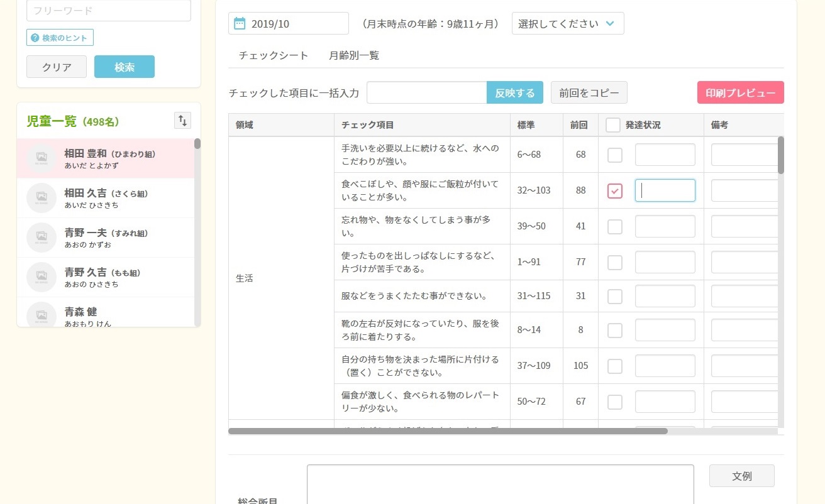Click the 生活 domain cell
Screen dimensions: 825x504
coord(281,278)
